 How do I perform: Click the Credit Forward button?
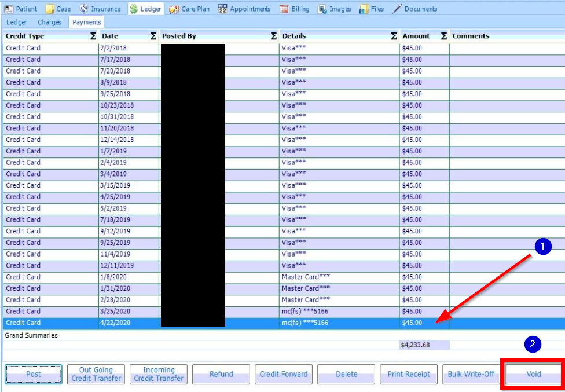pos(284,374)
